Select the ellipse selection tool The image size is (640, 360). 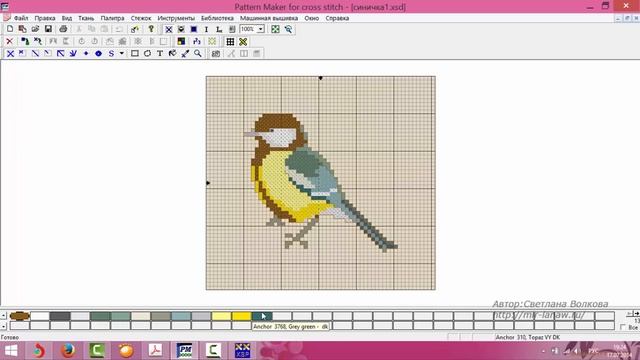coord(147,53)
